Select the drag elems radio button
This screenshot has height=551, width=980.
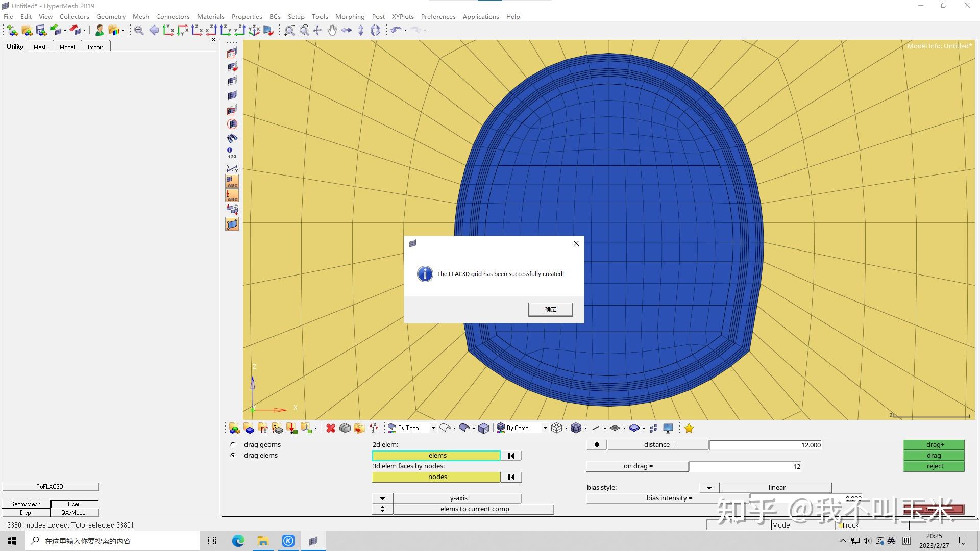pyautogui.click(x=233, y=455)
